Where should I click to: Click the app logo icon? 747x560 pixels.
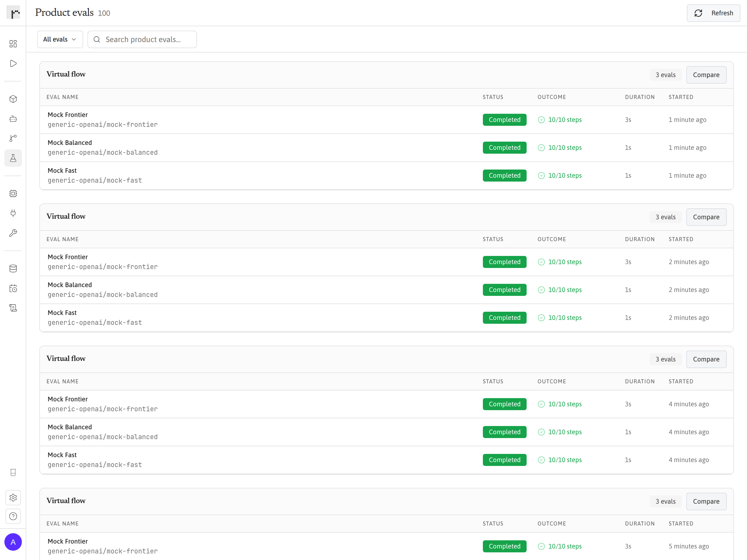point(13,13)
